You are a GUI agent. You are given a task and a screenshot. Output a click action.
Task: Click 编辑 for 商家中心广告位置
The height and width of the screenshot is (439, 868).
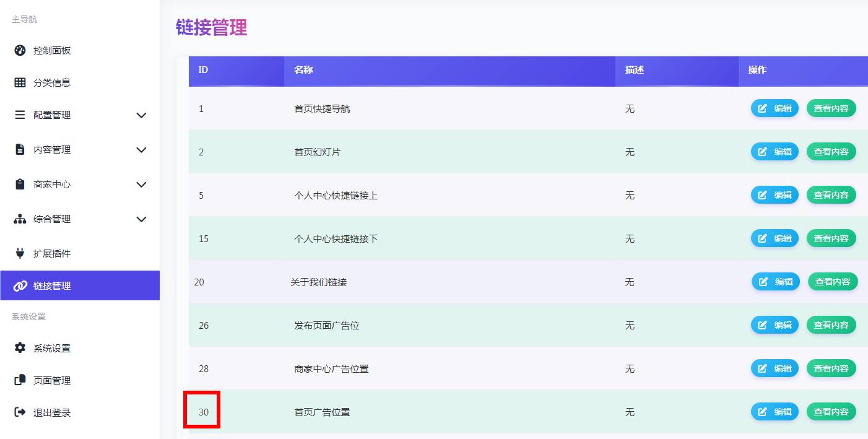click(775, 368)
